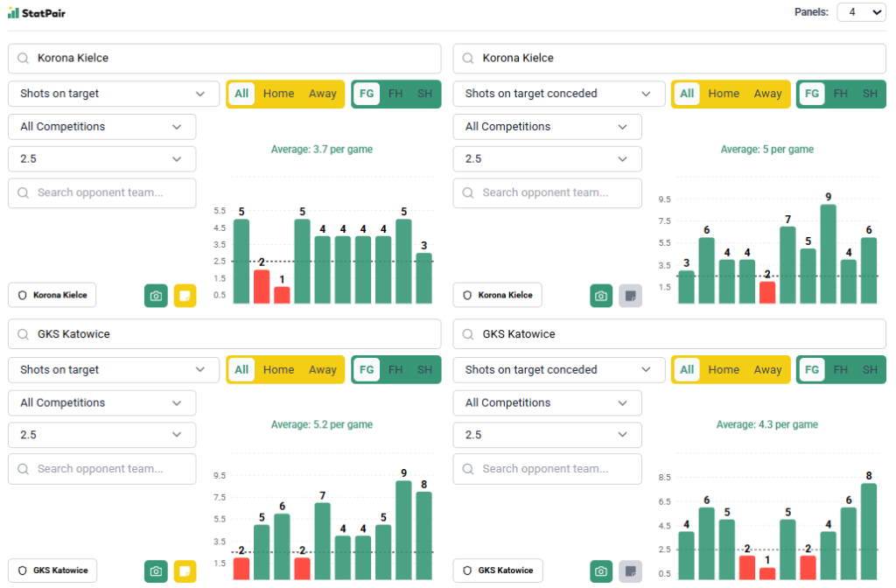Viewport: 896px width, 588px height.
Task: Click GKS Katowice team button in shots conceded panel
Action: point(497,571)
